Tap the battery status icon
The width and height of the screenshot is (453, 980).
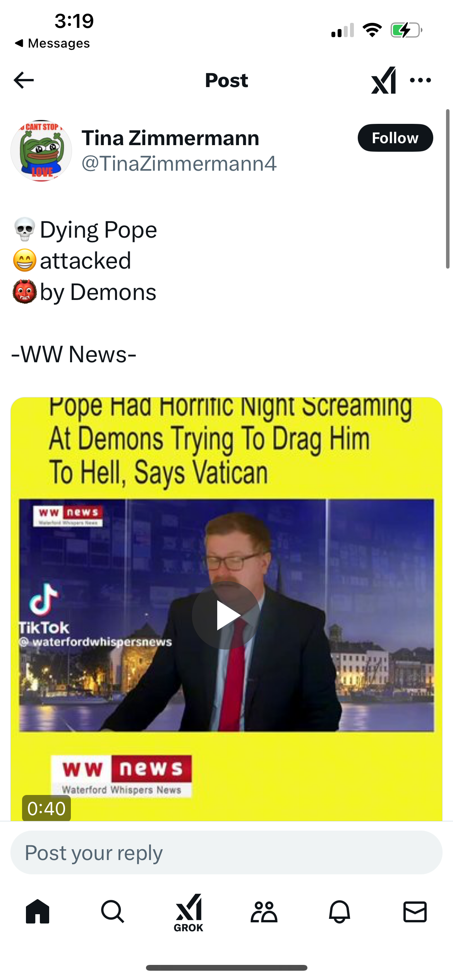coord(406,30)
